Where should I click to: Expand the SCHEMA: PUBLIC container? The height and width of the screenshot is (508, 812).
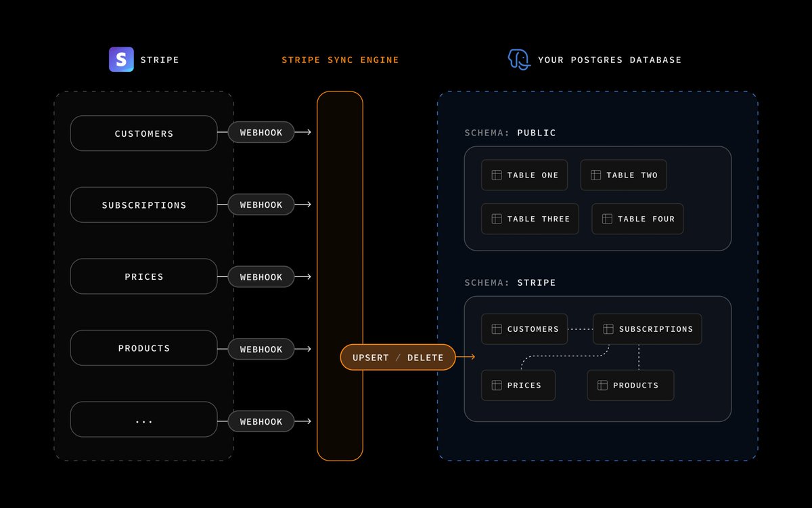coord(597,198)
